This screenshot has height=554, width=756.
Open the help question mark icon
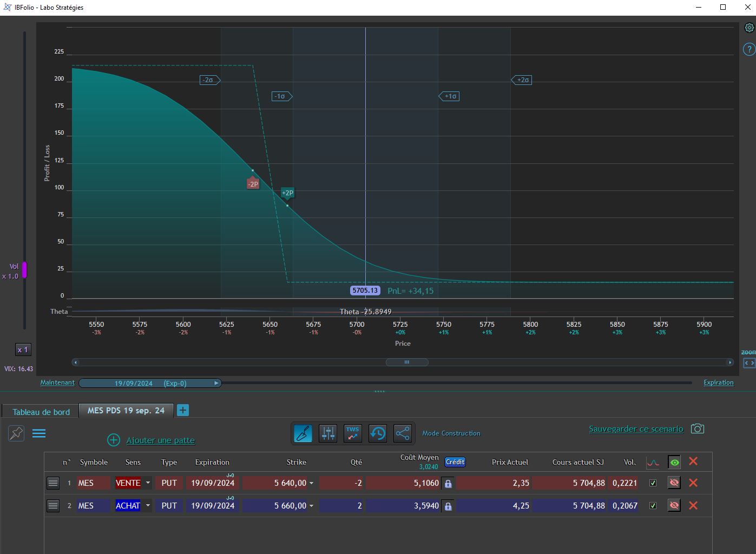(749, 49)
